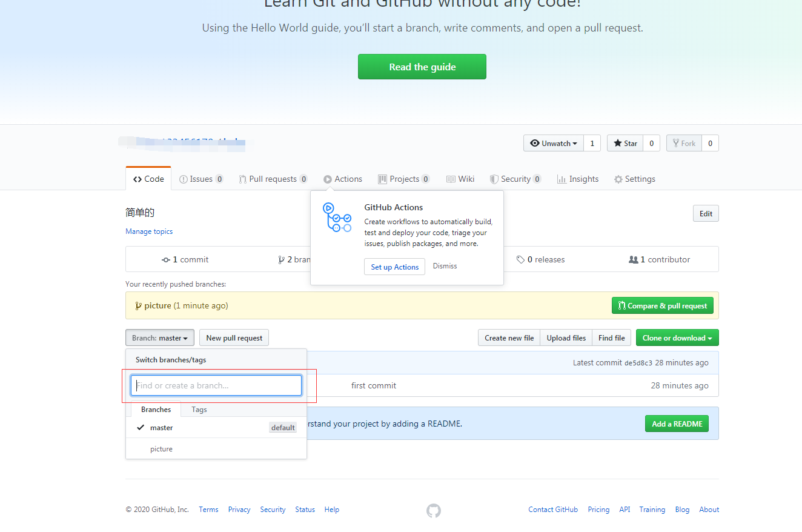Open the Pricing footer link
The image size is (802, 532).
coord(598,510)
